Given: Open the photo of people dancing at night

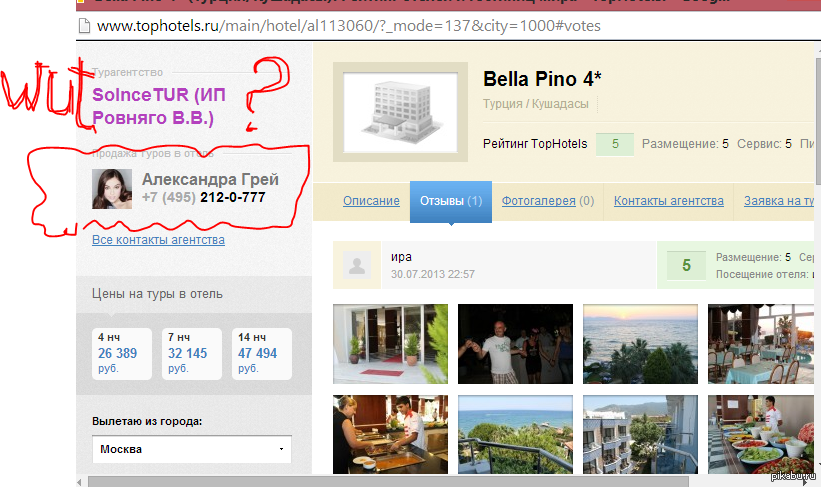Looking at the screenshot, I should pos(515,344).
